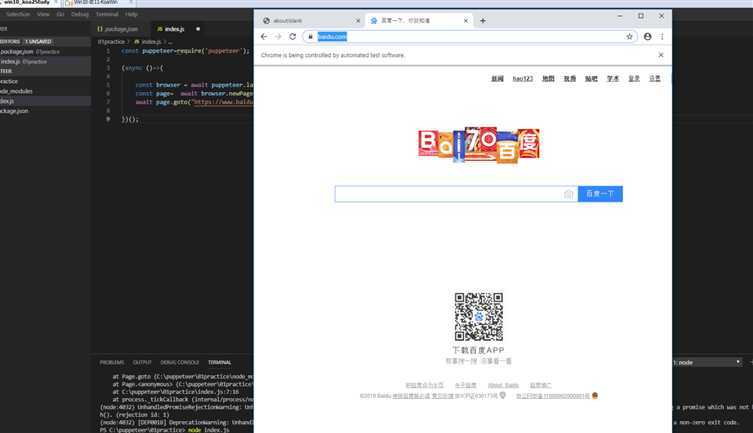The width and height of the screenshot is (753, 433).
Task: Click Chrome's forward arrow
Action: (278, 36)
